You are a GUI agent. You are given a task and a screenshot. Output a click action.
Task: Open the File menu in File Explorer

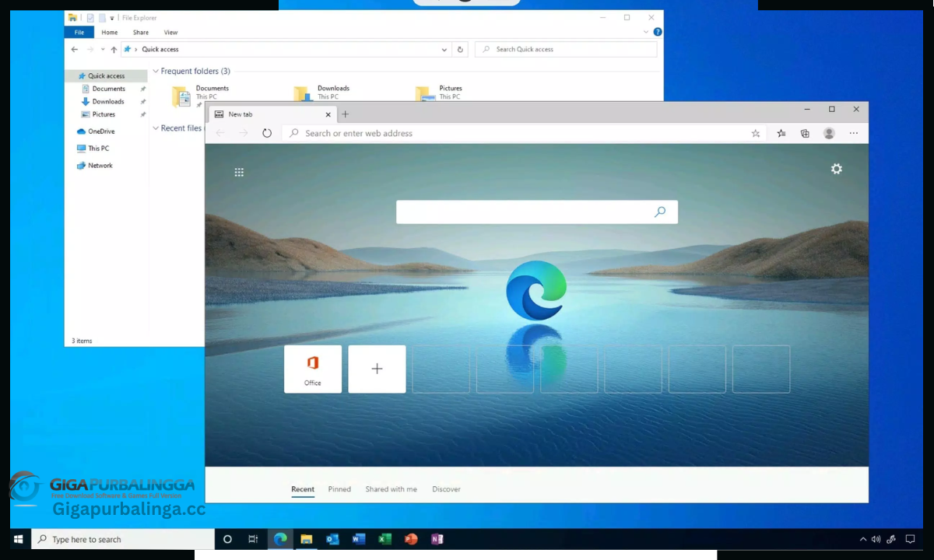[79, 33]
